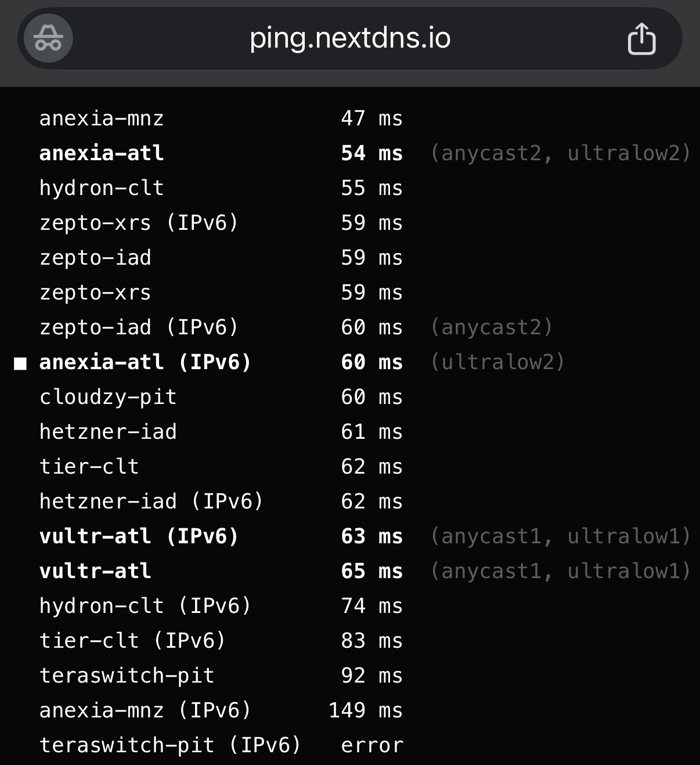Click the bold vultr-atl (IPv6) server name
The image size is (700, 765).
[139, 536]
